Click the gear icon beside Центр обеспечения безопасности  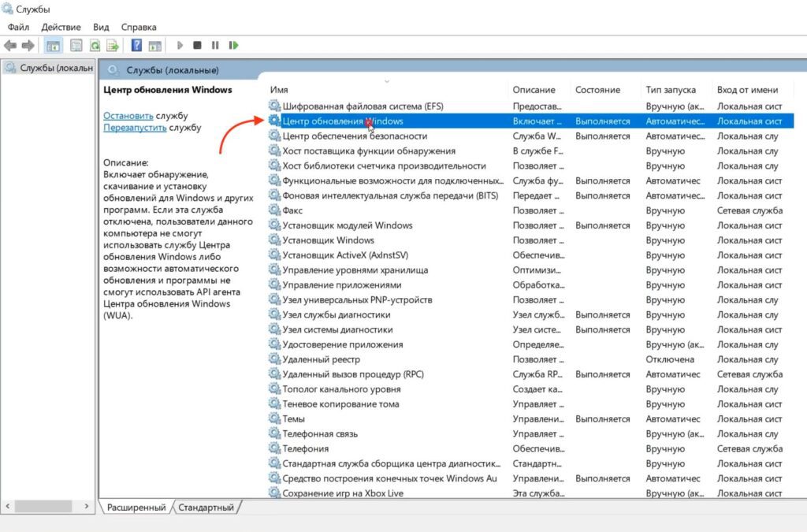click(274, 136)
